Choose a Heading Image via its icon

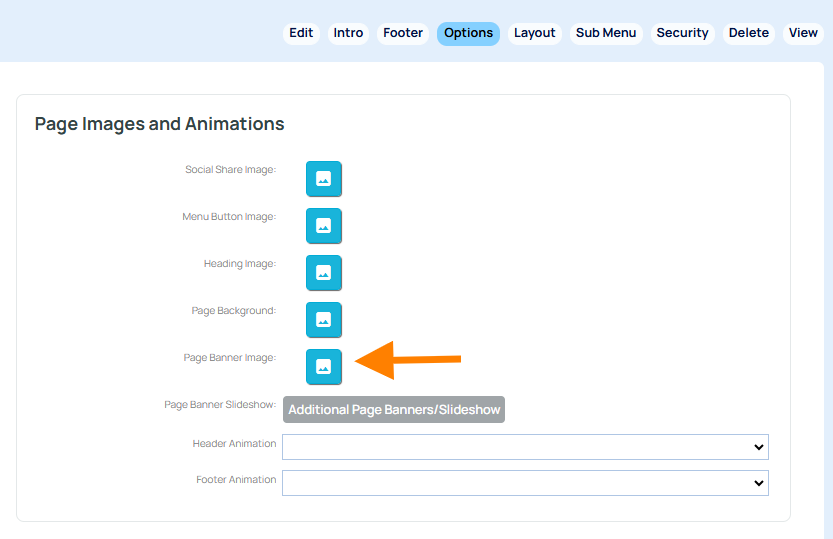point(323,273)
